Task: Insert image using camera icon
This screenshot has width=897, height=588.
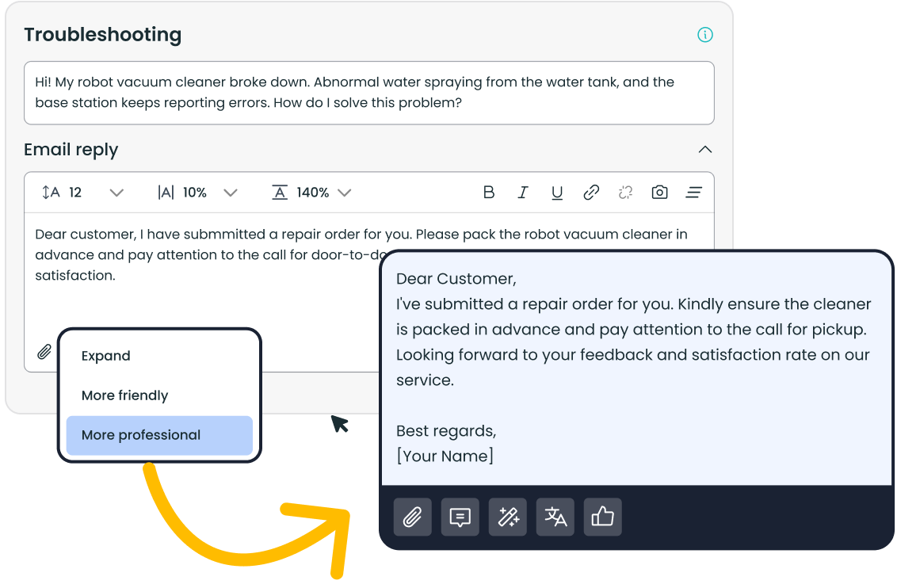Action: click(x=659, y=193)
